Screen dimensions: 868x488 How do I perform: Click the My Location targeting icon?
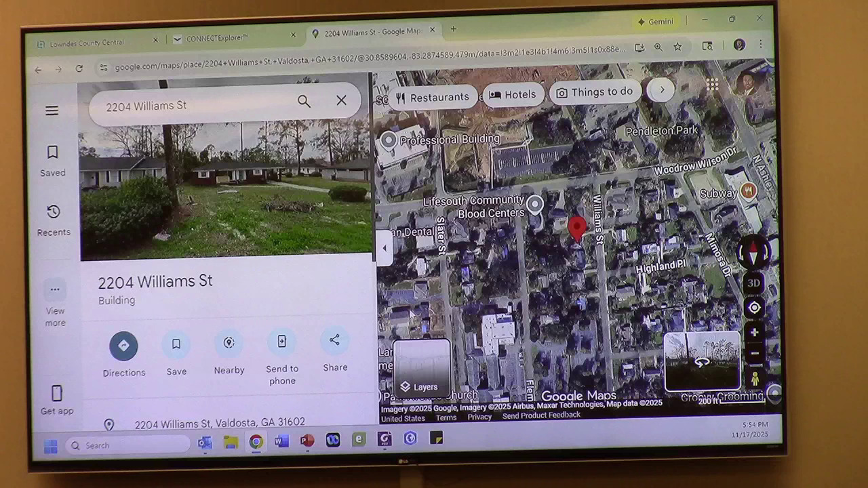[754, 308]
